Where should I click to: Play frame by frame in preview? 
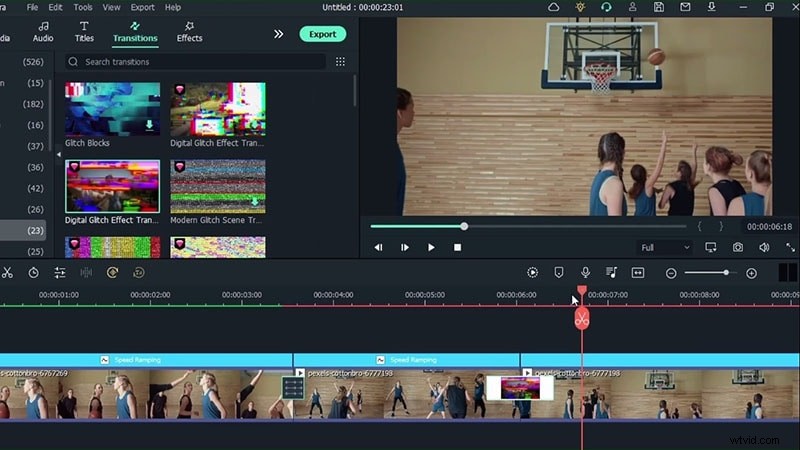coord(405,247)
